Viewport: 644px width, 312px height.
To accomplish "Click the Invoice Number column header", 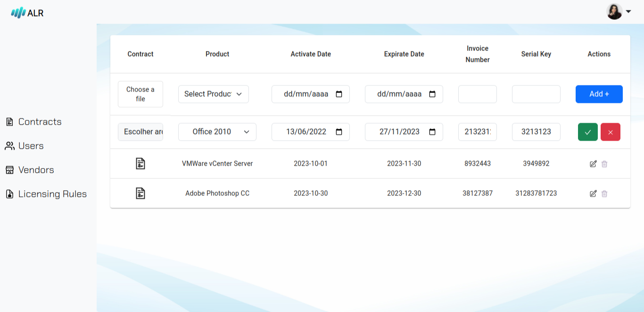I will (x=478, y=54).
